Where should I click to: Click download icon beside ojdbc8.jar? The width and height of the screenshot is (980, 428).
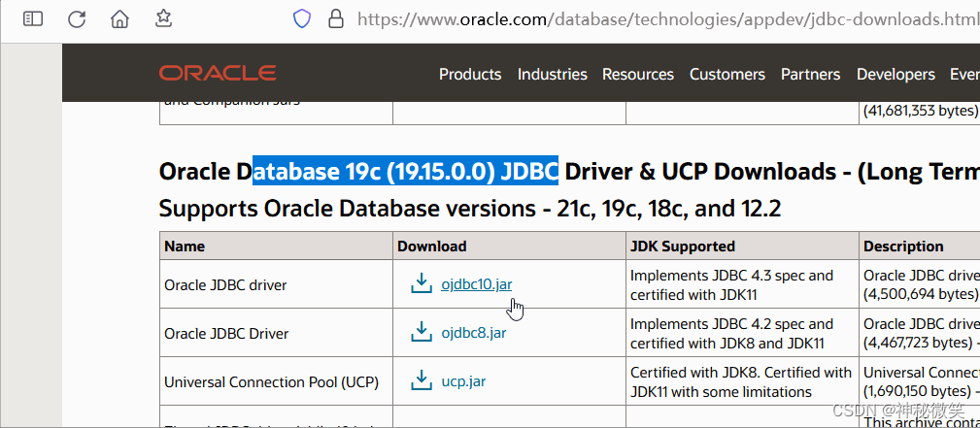(x=422, y=332)
